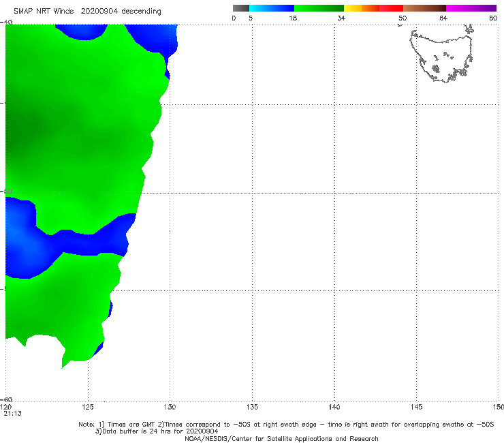
Task: Click the red segment of the color bar
Action: coord(392,8)
